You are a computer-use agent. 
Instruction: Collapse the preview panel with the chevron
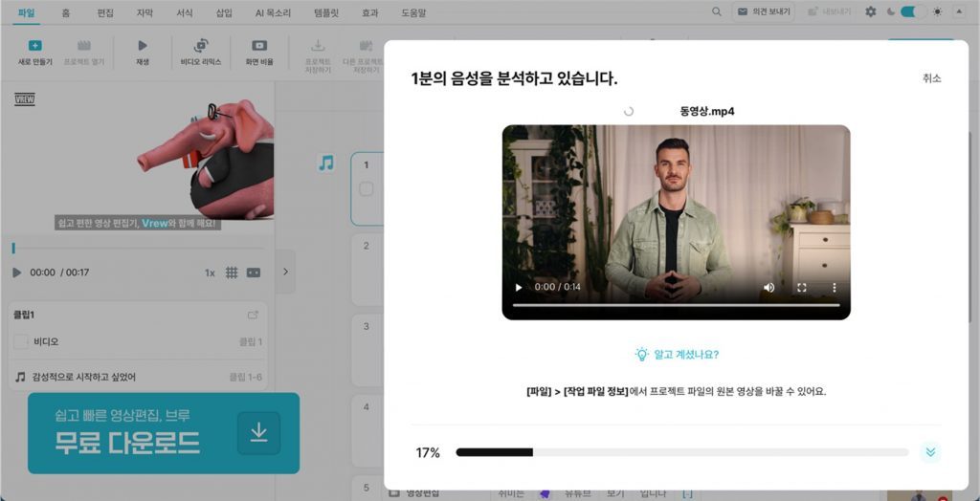point(285,272)
